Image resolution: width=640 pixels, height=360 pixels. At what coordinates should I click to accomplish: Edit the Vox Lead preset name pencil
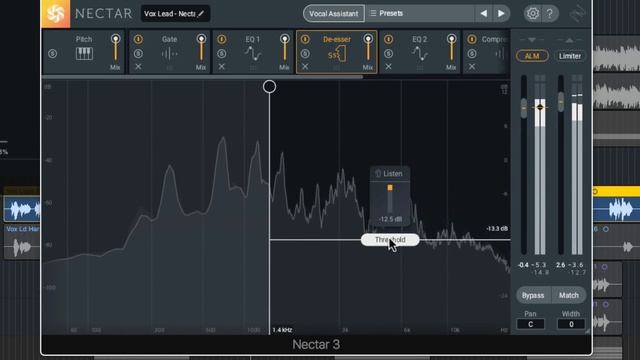(x=201, y=14)
